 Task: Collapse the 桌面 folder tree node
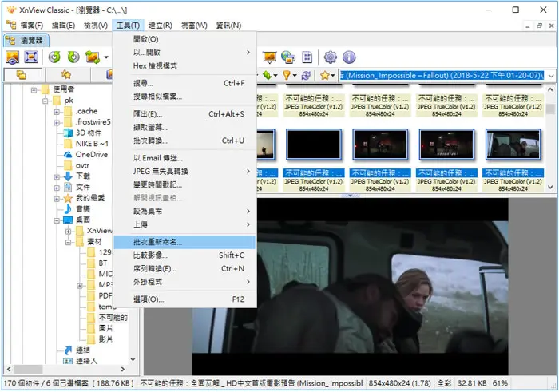(57, 220)
